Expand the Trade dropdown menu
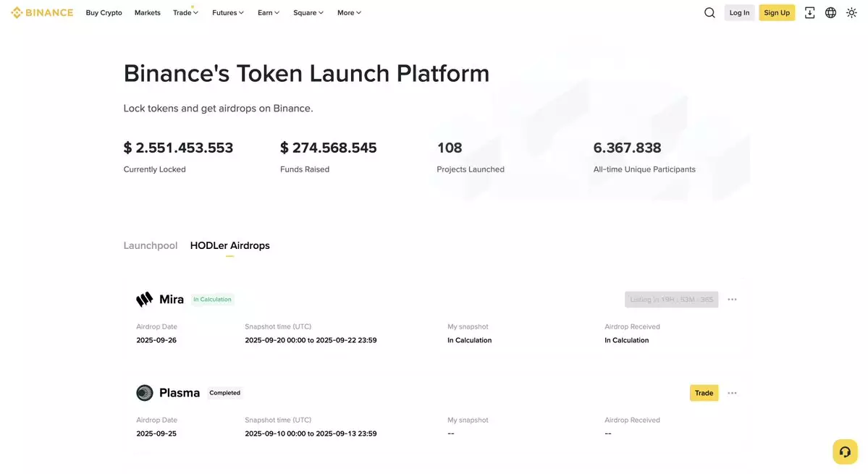The height and width of the screenshot is (474, 868). click(185, 13)
